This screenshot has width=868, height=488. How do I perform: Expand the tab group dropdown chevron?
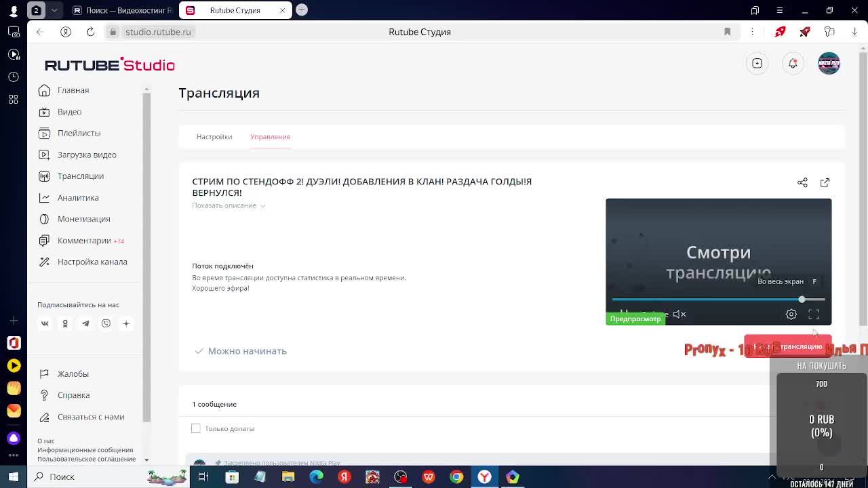tap(54, 10)
